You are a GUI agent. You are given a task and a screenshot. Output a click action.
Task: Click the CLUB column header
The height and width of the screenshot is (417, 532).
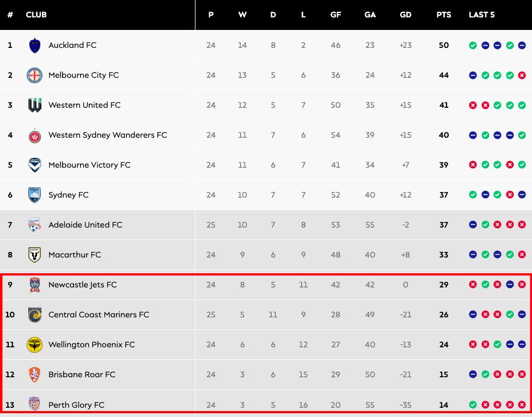pyautogui.click(x=36, y=15)
